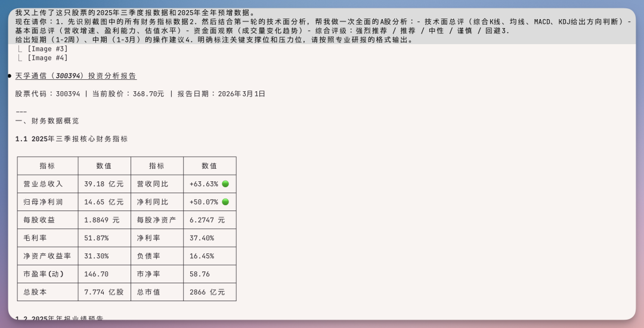Image resolution: width=644 pixels, height=328 pixels.
Task: Select the 股票代码：300394 text
Action: 48,94
